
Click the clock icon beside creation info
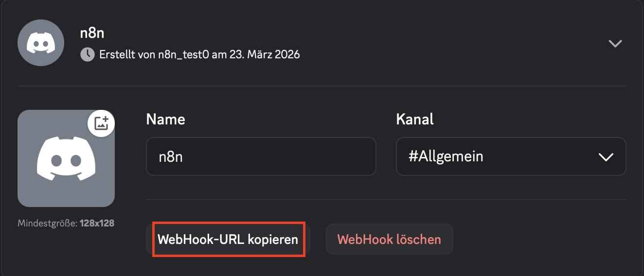point(87,54)
